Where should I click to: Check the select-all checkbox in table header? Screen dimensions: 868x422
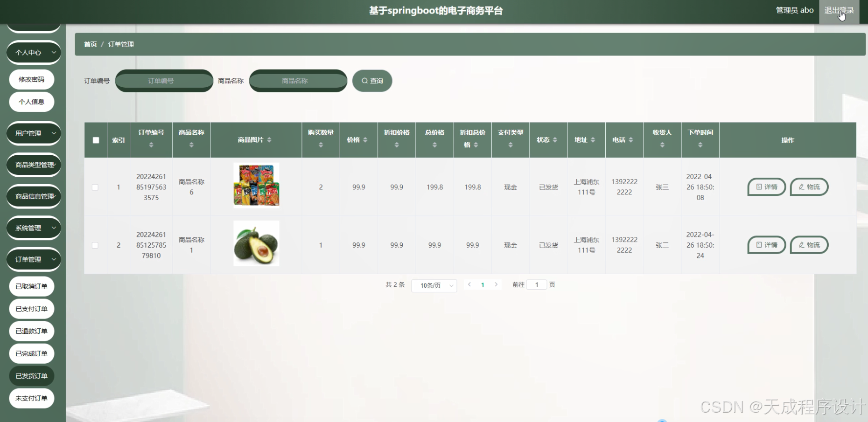[x=95, y=139]
